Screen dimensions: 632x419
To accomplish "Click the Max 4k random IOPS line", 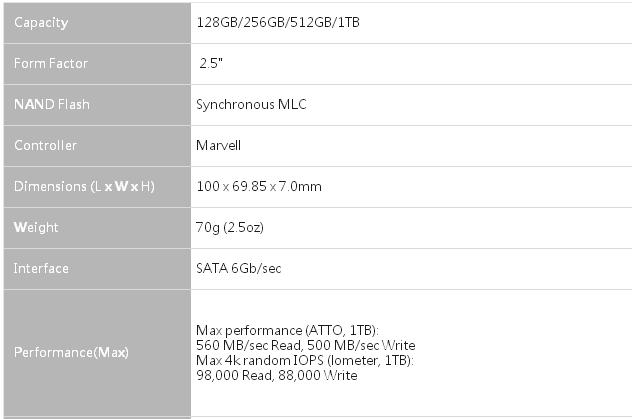I will point(305,360).
